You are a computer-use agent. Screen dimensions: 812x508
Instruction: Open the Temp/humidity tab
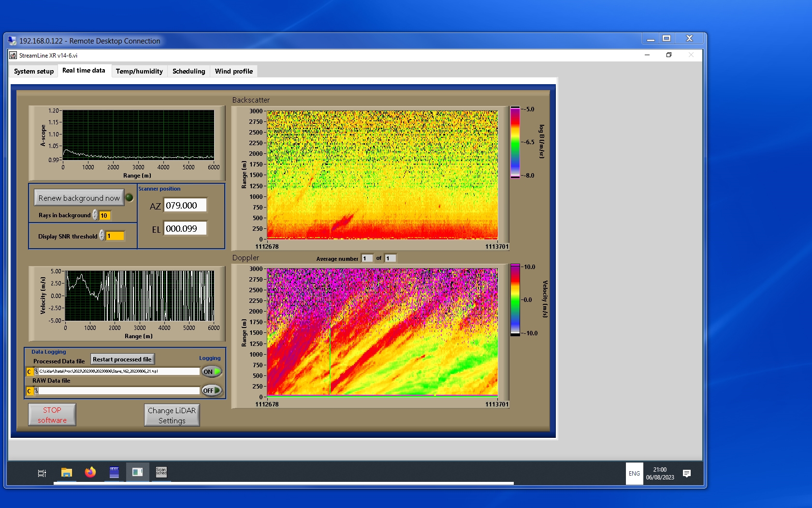point(139,71)
